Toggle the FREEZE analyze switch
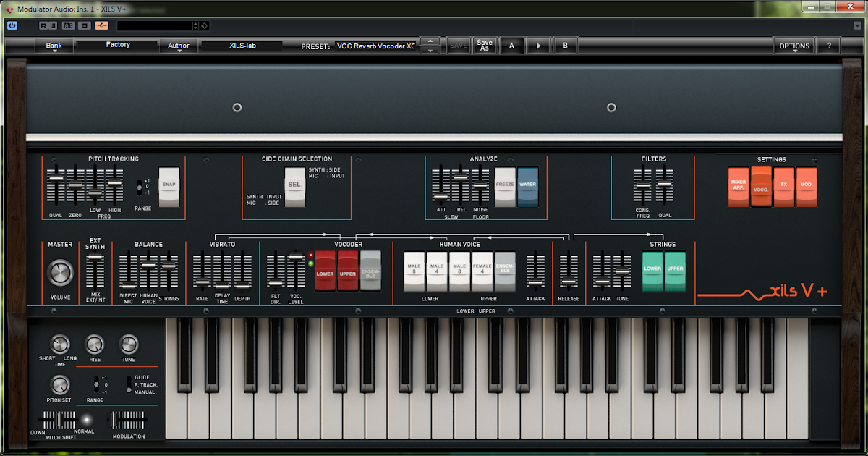 point(505,187)
